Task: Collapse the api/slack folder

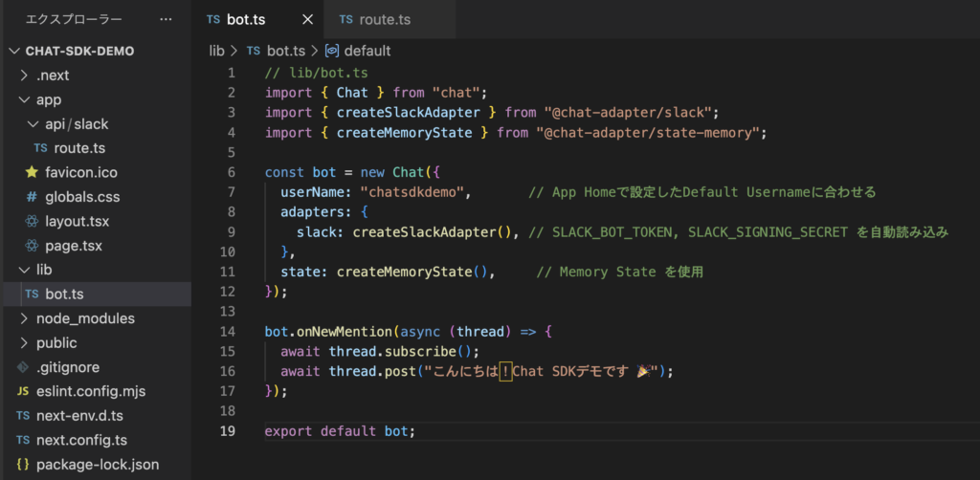Action: pos(77,124)
